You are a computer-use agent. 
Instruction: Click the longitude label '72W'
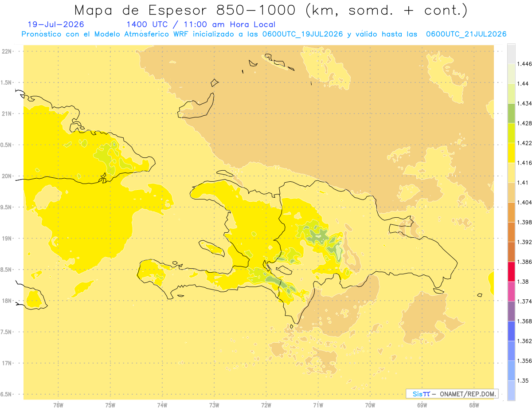266,405
